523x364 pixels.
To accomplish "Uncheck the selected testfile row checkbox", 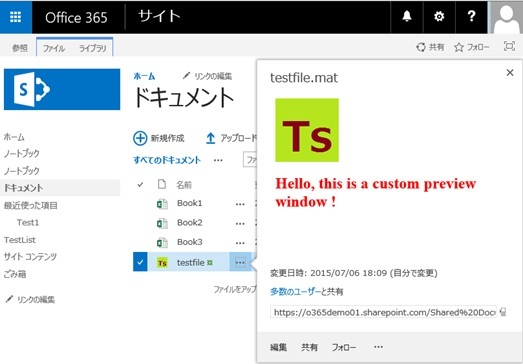I will click(x=140, y=262).
